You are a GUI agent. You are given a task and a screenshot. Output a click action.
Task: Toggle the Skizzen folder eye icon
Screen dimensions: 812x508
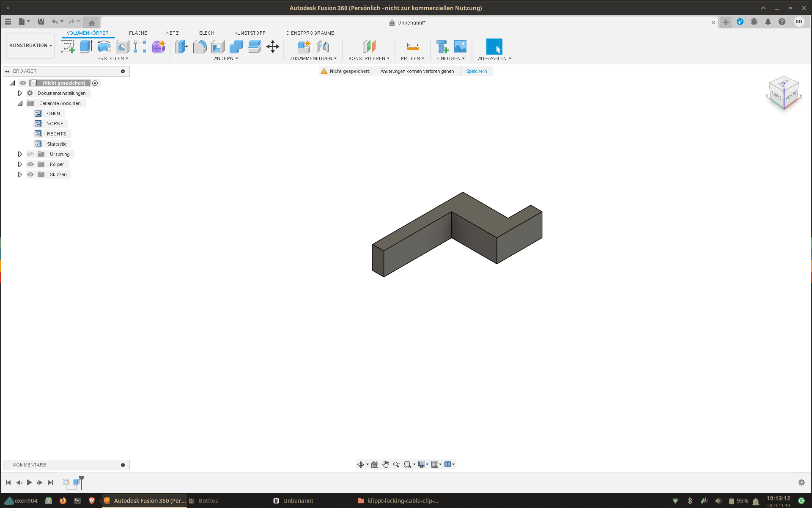click(x=30, y=174)
